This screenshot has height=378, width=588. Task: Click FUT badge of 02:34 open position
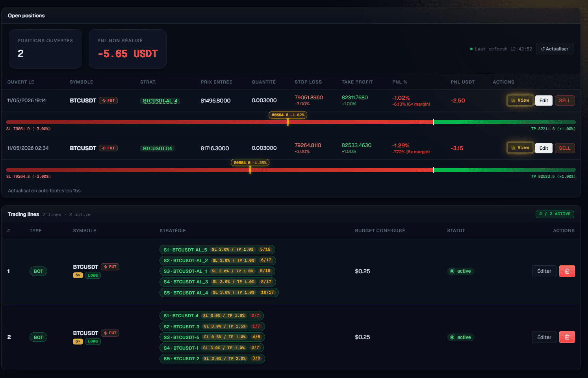point(108,148)
